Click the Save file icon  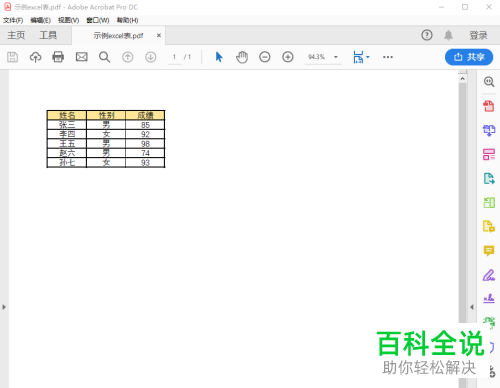(x=13, y=57)
